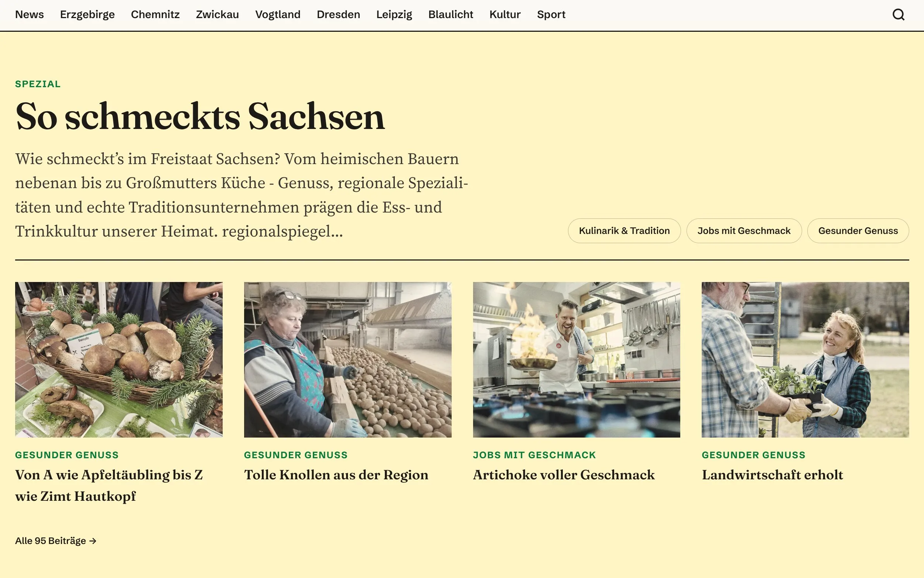
Task: Click the Gesunder Genuss pill button
Action: point(858,231)
